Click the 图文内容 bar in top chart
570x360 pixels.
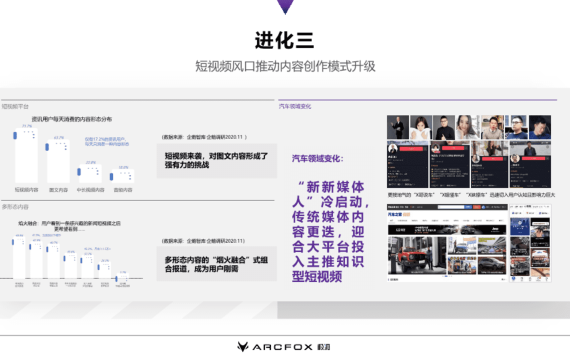coord(58,161)
